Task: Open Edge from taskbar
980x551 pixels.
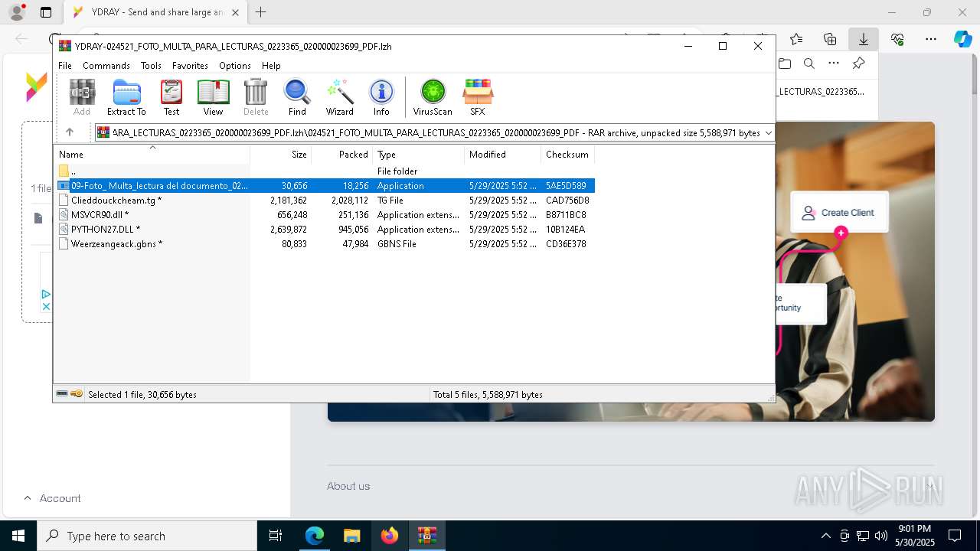Action: tap(315, 536)
